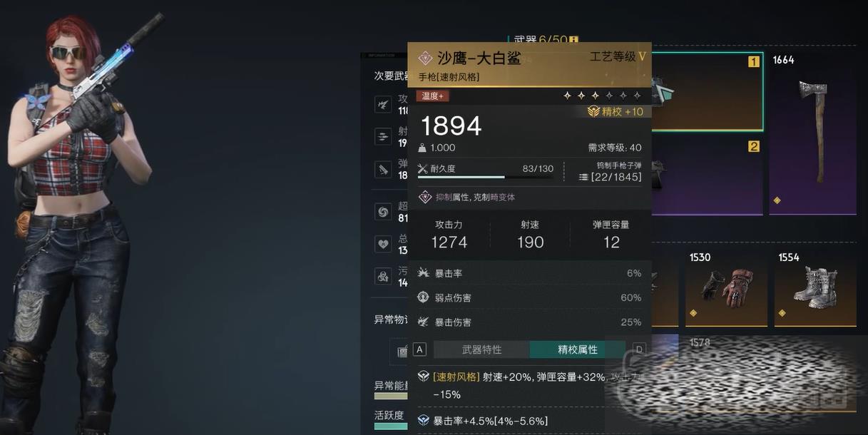
Task: Click the weight icon next to 1.000
Action: (x=422, y=148)
